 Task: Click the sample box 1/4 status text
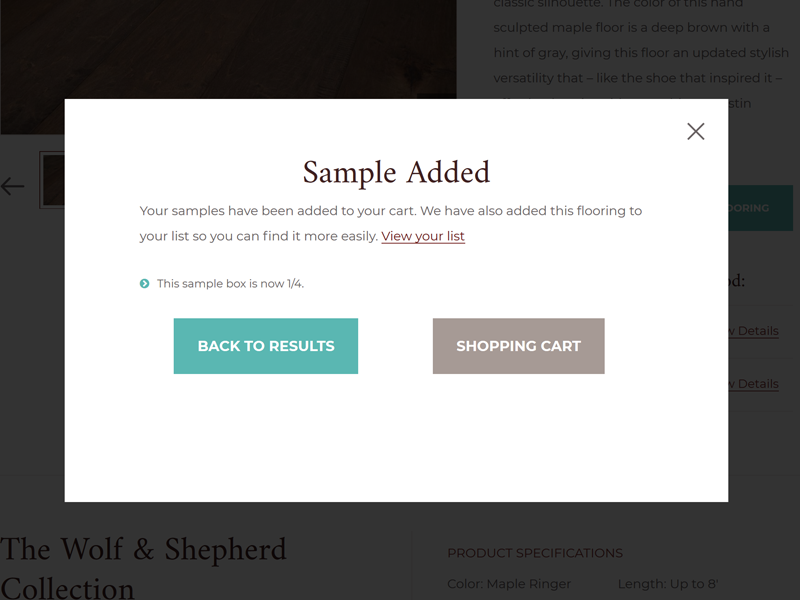coord(230,284)
